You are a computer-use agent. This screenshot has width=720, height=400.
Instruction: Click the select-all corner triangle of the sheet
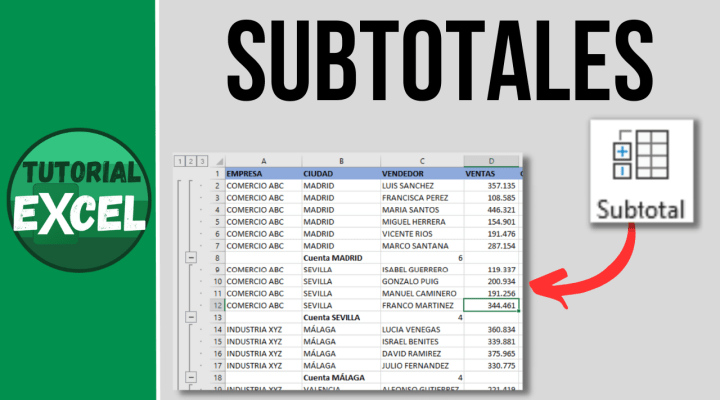pos(219,161)
